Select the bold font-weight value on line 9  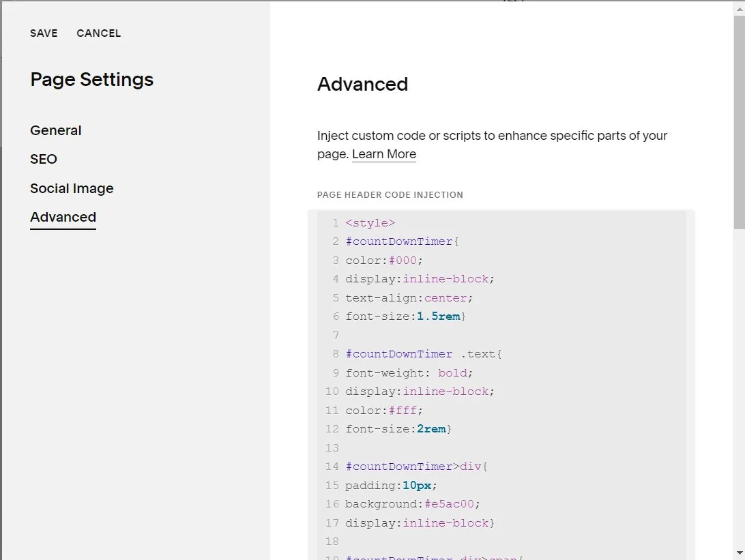point(452,372)
